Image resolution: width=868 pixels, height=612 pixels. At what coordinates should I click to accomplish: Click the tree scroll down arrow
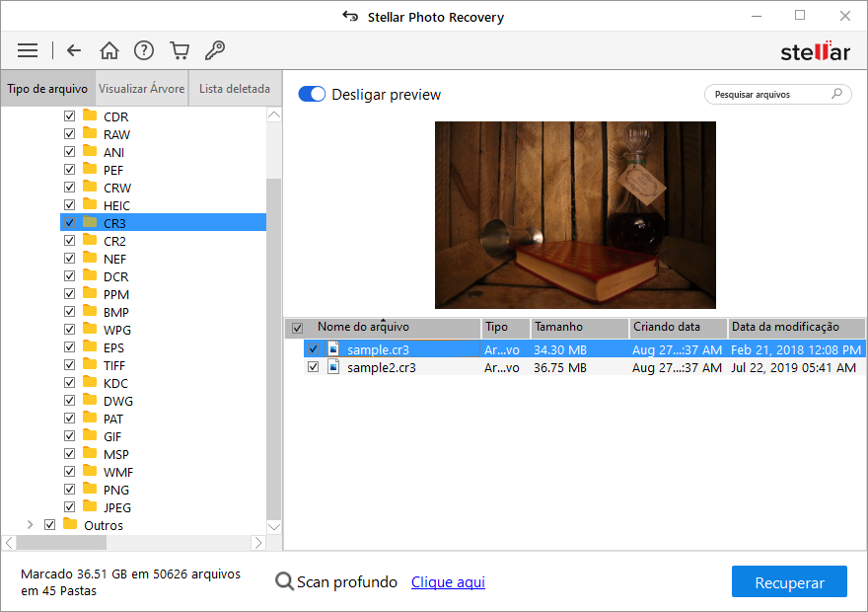point(274,527)
